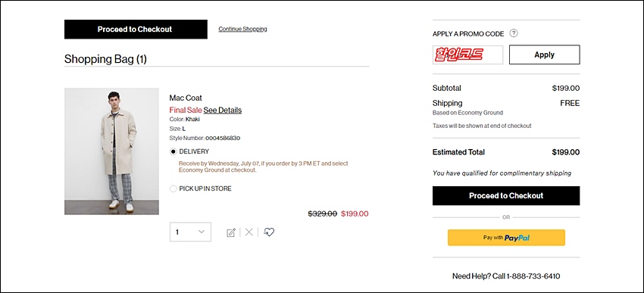This screenshot has height=293, width=644.
Task: Click top-left Proceed to Checkout button
Action: (136, 29)
